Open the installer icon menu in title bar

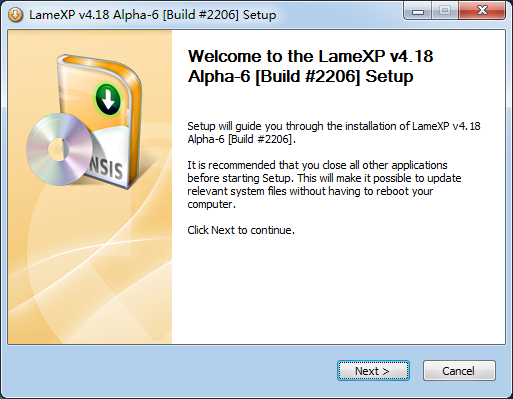click(15, 15)
